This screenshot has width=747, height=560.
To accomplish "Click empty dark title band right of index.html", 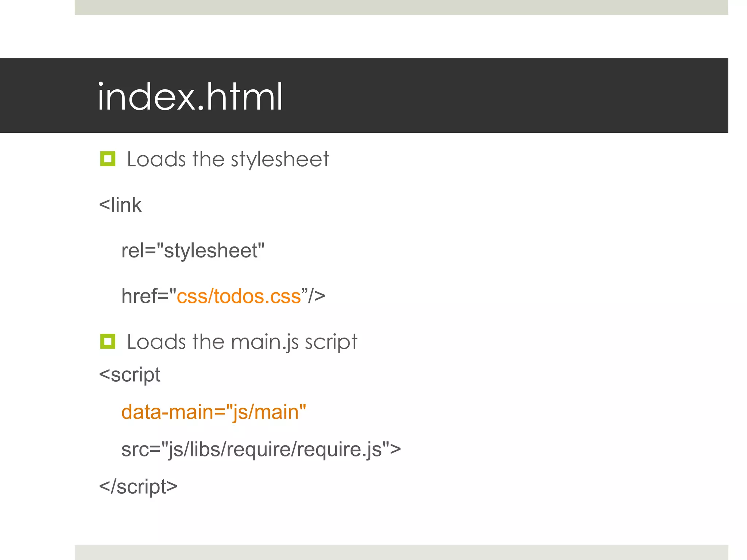I will point(511,96).
